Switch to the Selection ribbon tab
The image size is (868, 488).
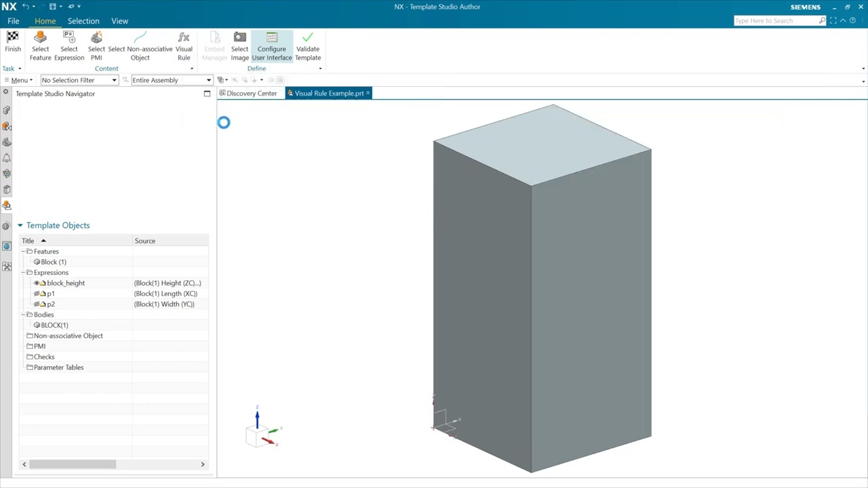pyautogui.click(x=83, y=21)
